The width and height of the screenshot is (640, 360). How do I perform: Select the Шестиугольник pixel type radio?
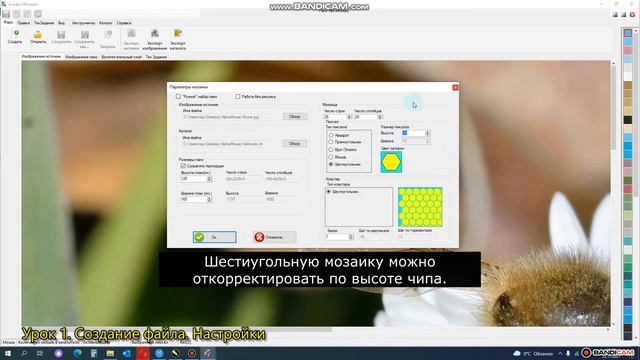point(331,164)
